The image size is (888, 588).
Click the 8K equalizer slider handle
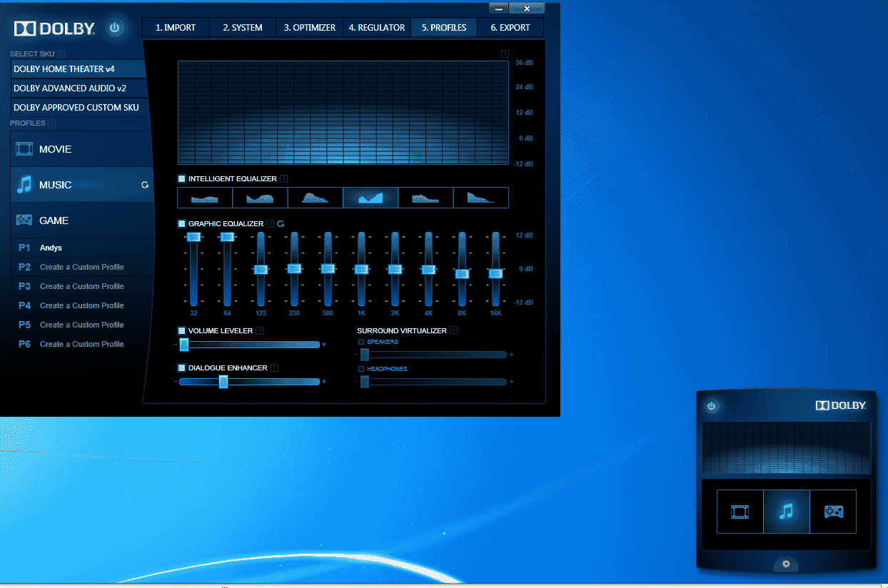[462, 273]
